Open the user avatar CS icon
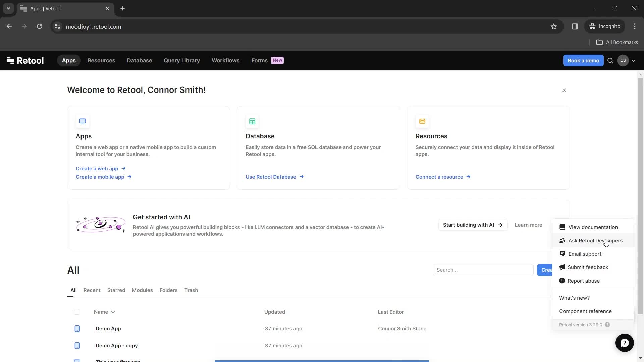644x362 pixels. tap(623, 60)
